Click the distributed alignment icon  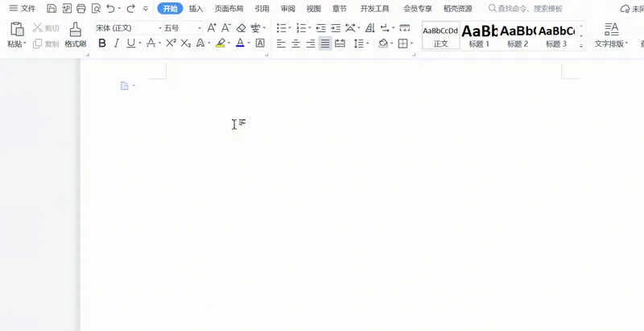[x=340, y=43]
